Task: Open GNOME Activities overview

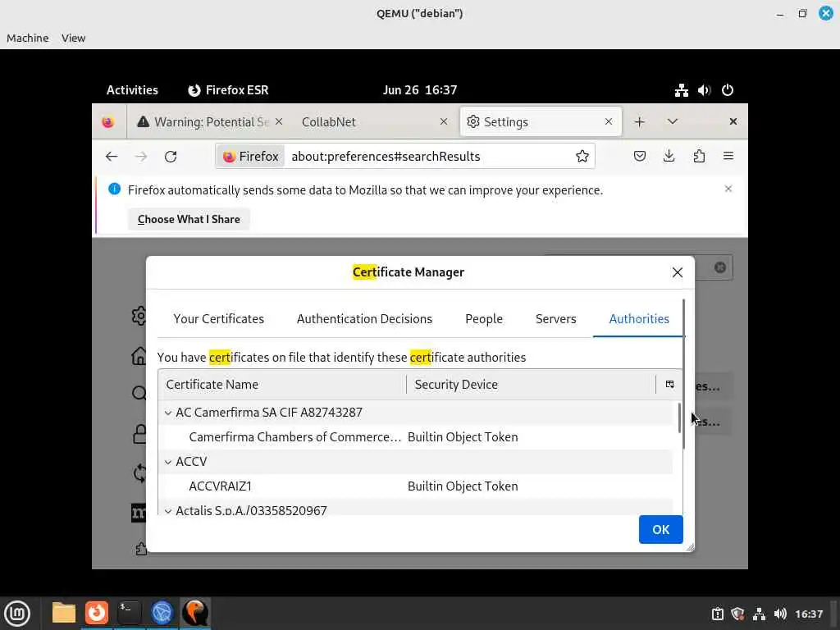Action: click(132, 90)
